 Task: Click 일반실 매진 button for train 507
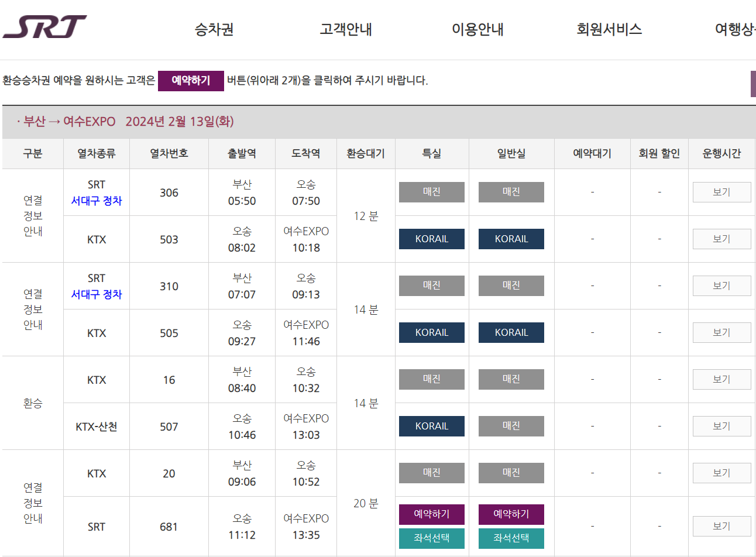[x=511, y=426]
